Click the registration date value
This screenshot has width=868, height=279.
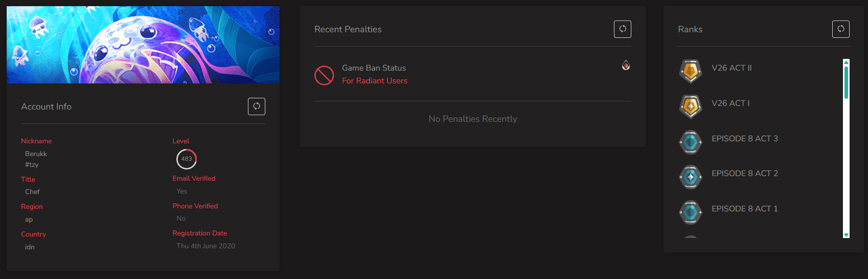coord(206,246)
